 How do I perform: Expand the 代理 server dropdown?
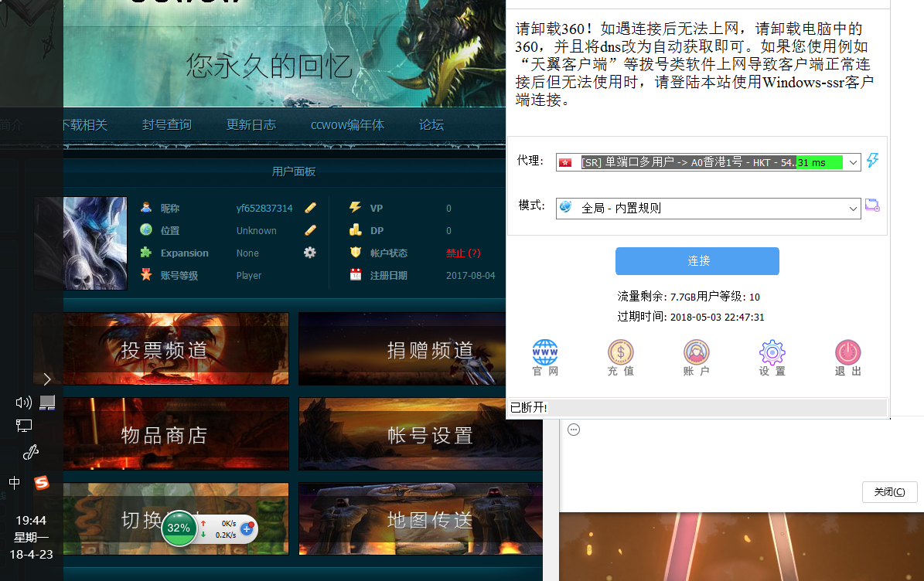tap(853, 162)
